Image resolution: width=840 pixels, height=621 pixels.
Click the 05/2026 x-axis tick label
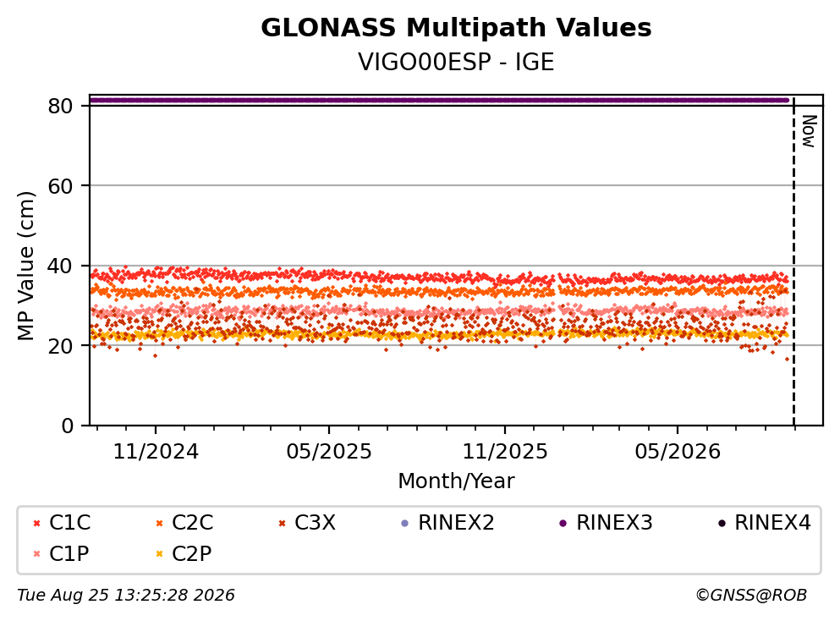click(x=678, y=452)
